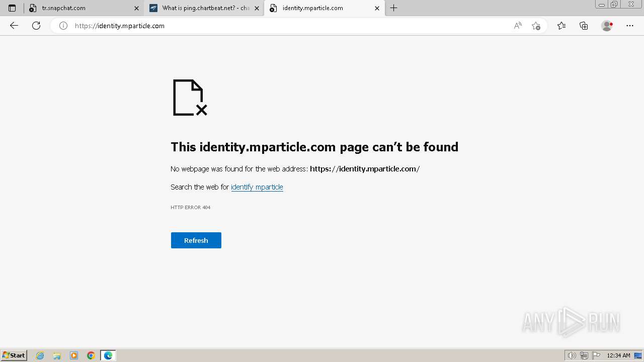Switch to the tr.snapchat.com tab
644x362 pixels.
tap(85, 8)
